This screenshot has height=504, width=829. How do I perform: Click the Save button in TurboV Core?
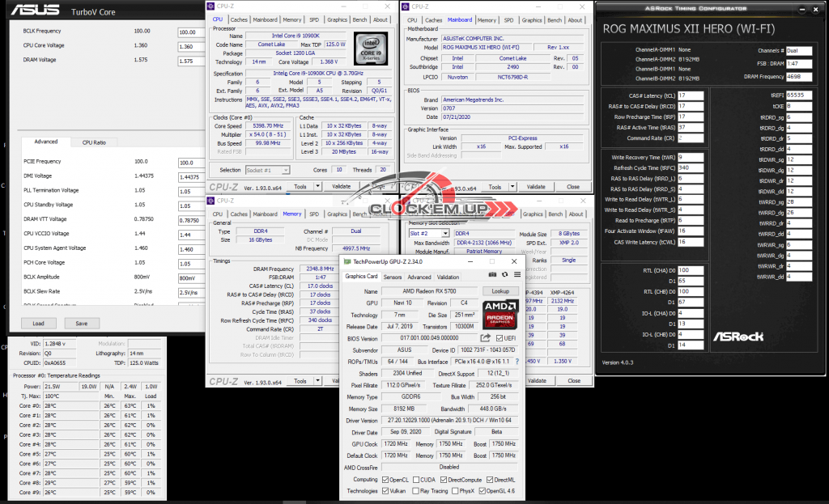[x=81, y=323]
